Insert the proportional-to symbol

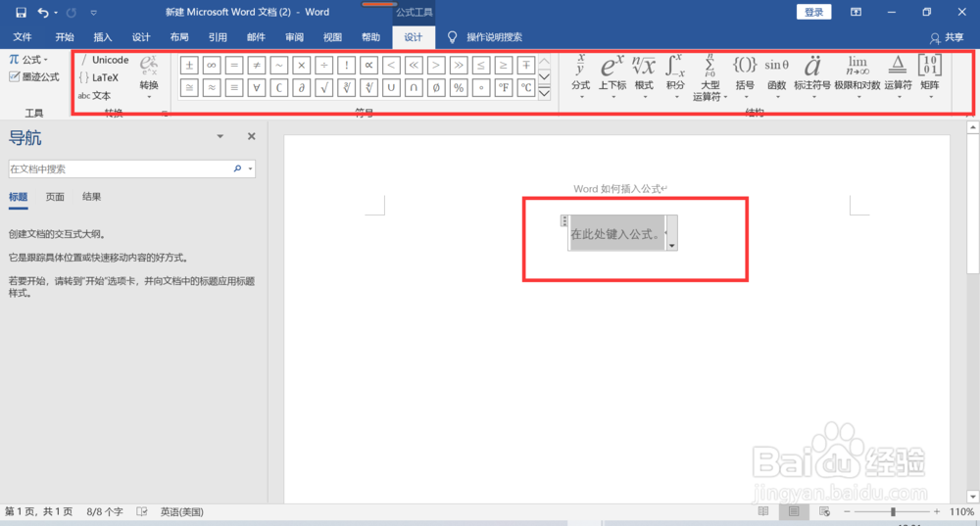368,65
